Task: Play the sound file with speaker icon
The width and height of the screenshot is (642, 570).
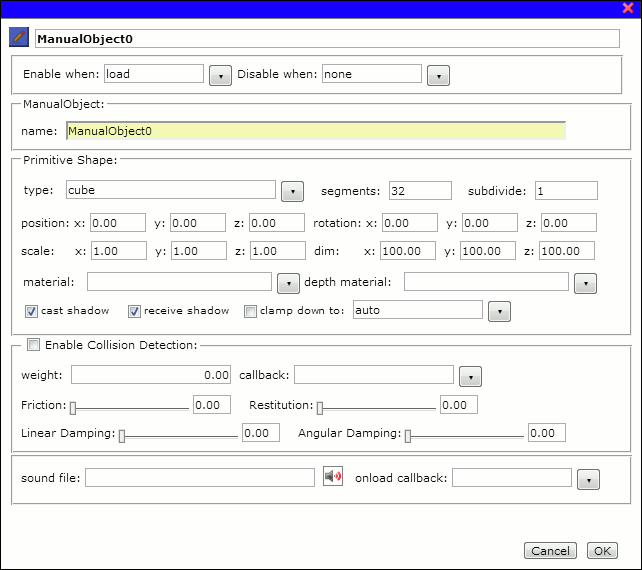Action: [x=333, y=476]
